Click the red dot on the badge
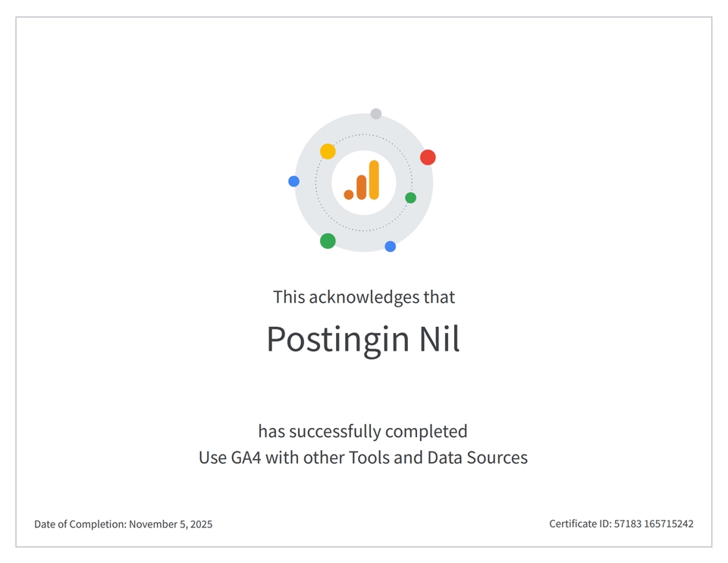The image size is (728, 563). [428, 157]
